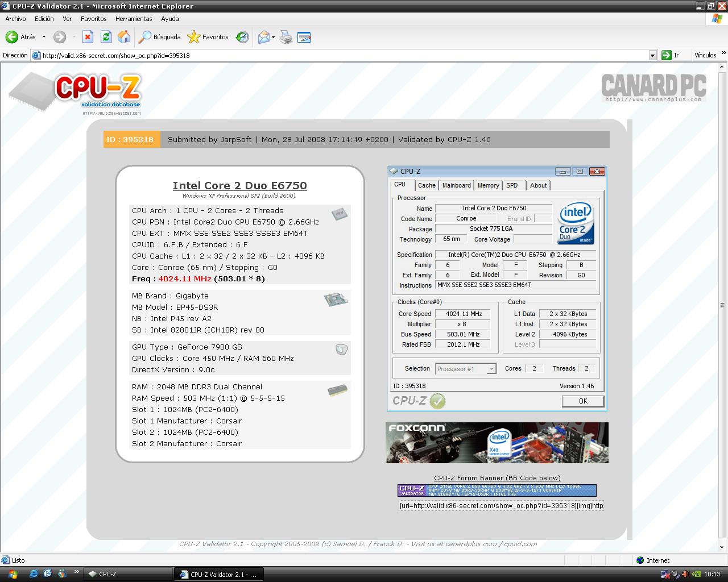Click the GPU icon beside GPU Type
Screen dimensions: 728x582
click(x=341, y=349)
